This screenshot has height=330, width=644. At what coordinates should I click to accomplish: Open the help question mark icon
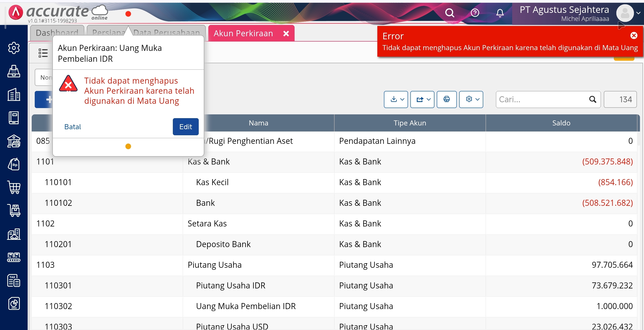pyautogui.click(x=475, y=13)
